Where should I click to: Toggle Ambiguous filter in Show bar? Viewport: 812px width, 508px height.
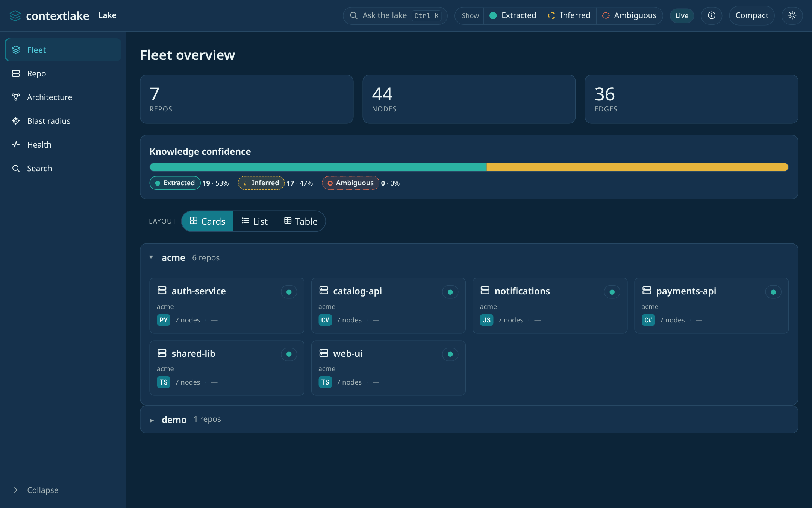coord(629,15)
